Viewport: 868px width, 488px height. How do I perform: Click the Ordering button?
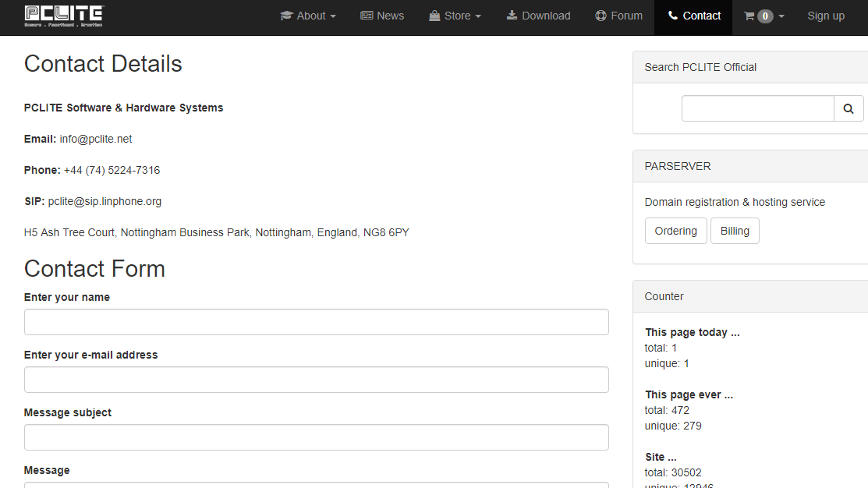click(x=676, y=231)
